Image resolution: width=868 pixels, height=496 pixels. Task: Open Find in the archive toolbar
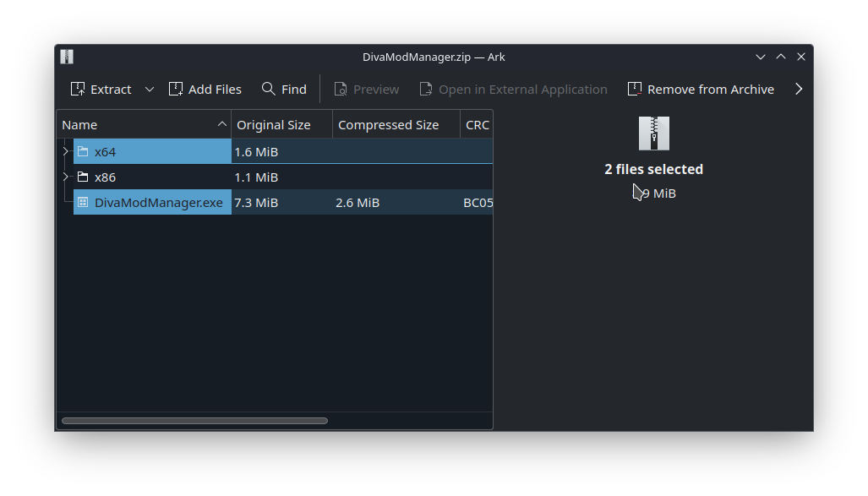point(284,90)
